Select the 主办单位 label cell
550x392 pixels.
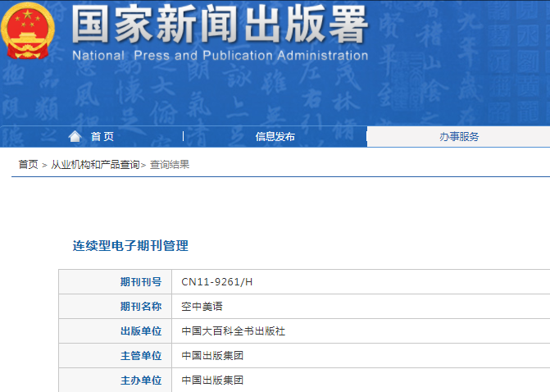coord(115,380)
